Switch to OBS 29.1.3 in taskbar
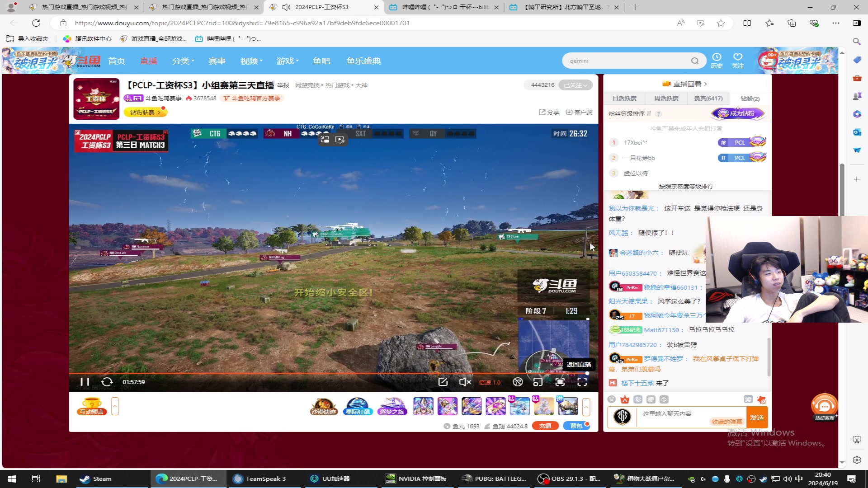This screenshot has height=488, width=868. click(x=569, y=479)
